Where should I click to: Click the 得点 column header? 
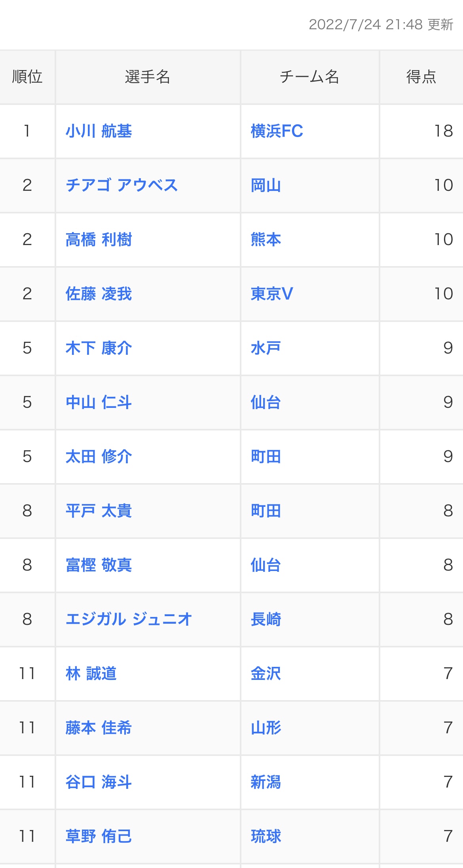click(421, 77)
